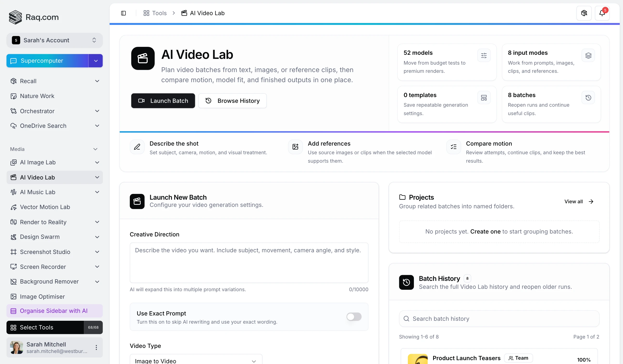623x364 pixels.
Task: Click the Raq.com logo icon
Action: pyautogui.click(x=15, y=17)
